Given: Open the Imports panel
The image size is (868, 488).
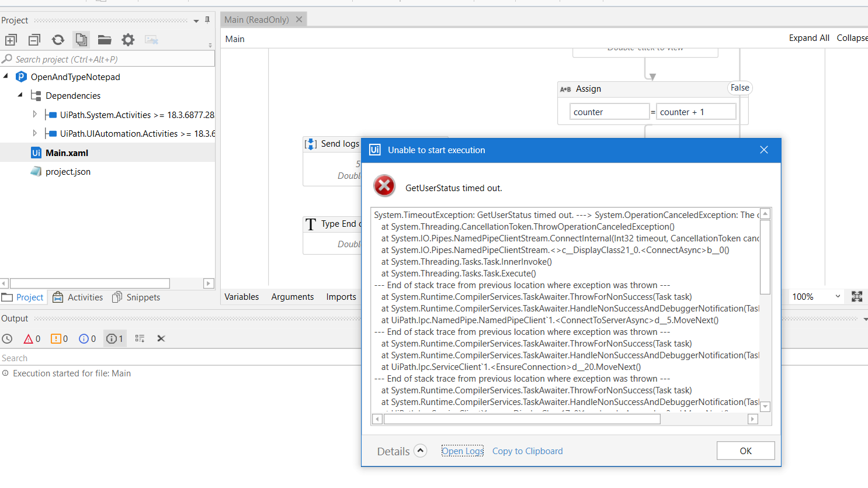Looking at the screenshot, I should (x=341, y=297).
